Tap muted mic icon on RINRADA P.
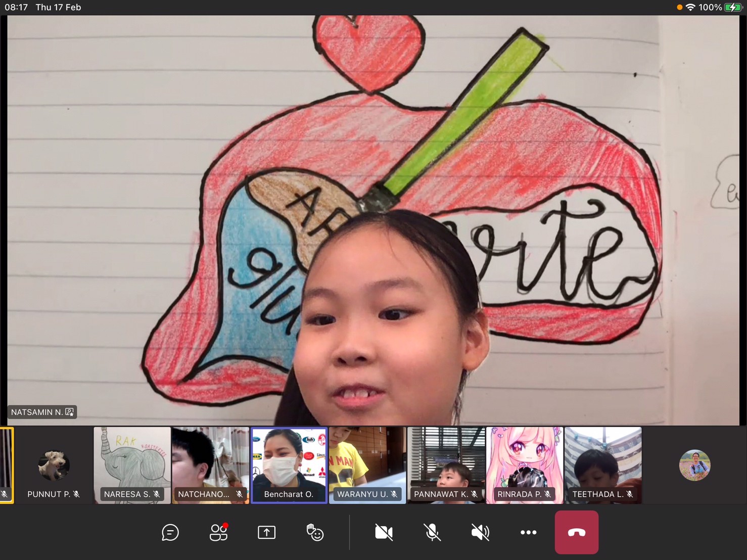747x560 pixels. coord(547,494)
